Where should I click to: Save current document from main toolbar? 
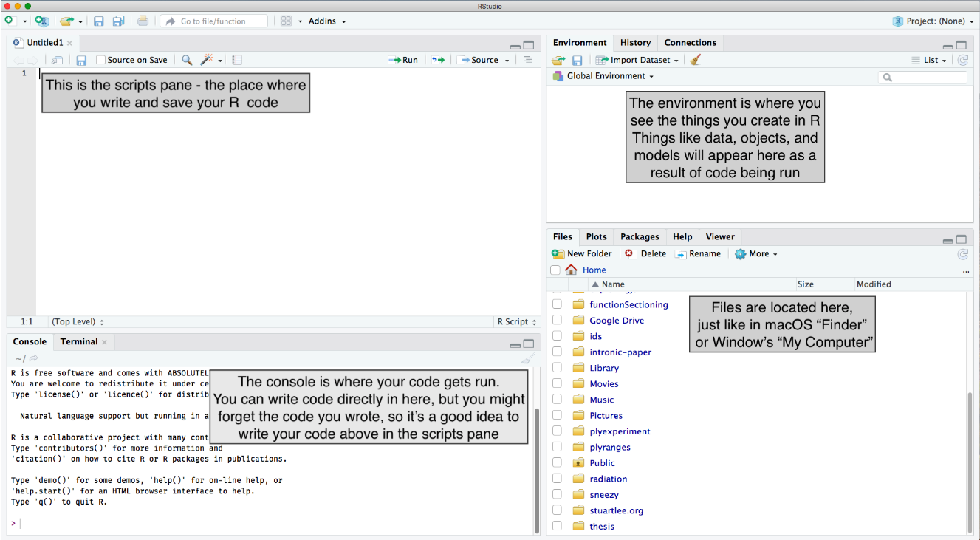point(98,21)
